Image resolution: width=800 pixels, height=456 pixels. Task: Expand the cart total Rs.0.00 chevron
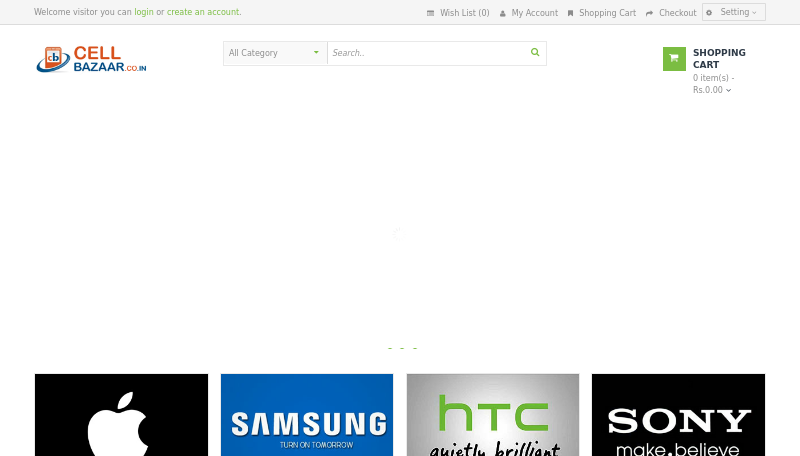[729, 90]
